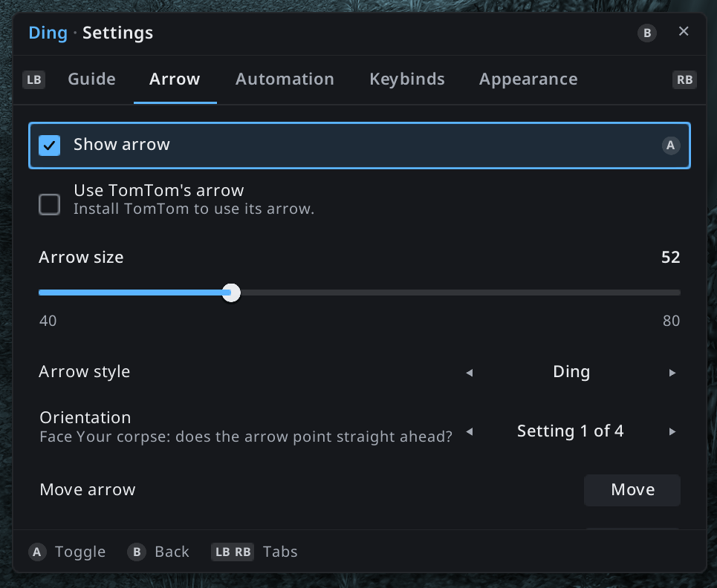The image size is (717, 588).
Task: Select next Arrow style with right arrow
Action: pyautogui.click(x=672, y=373)
